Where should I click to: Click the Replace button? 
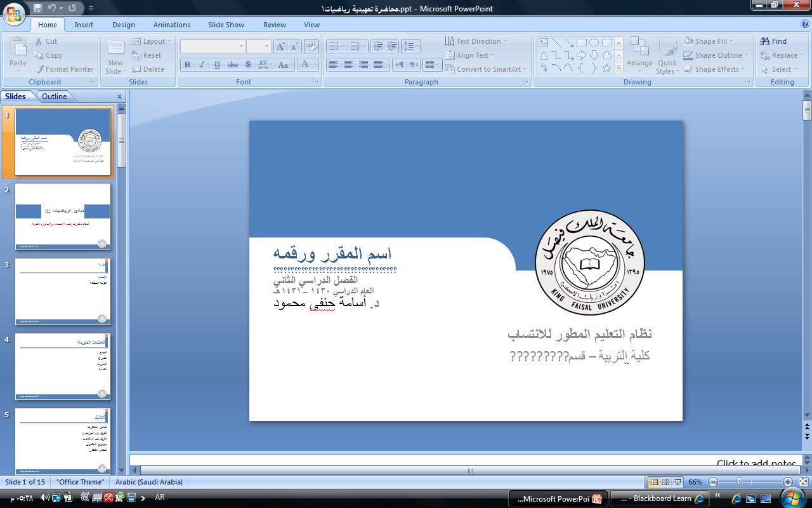click(782, 55)
